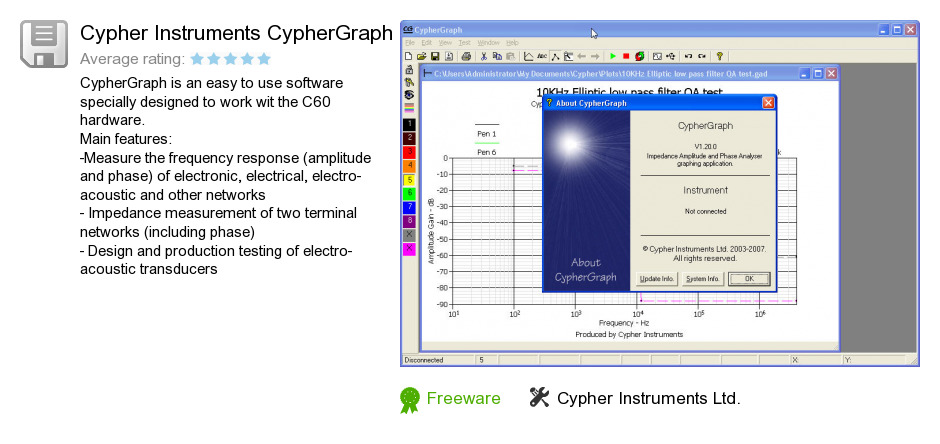This screenshot has width=940, height=444.
Task: Click the USB connection toolbar icon
Action: point(670,56)
